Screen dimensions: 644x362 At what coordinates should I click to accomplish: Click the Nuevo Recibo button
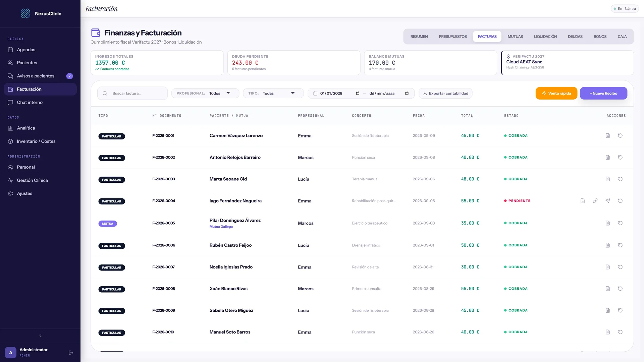point(603,94)
